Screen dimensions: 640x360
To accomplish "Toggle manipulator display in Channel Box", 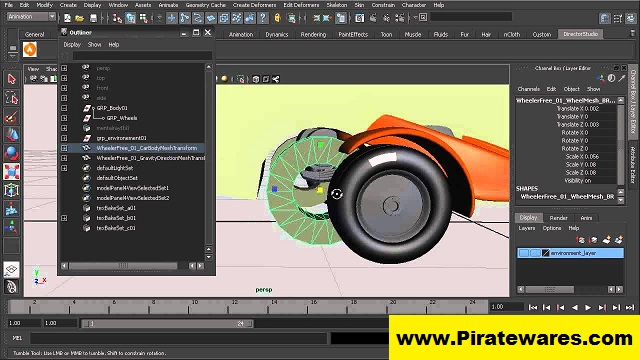I will click(x=601, y=78).
